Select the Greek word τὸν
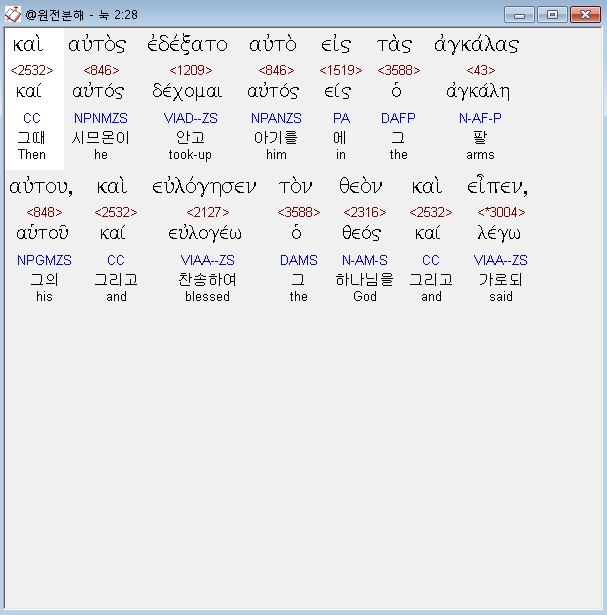 point(296,186)
